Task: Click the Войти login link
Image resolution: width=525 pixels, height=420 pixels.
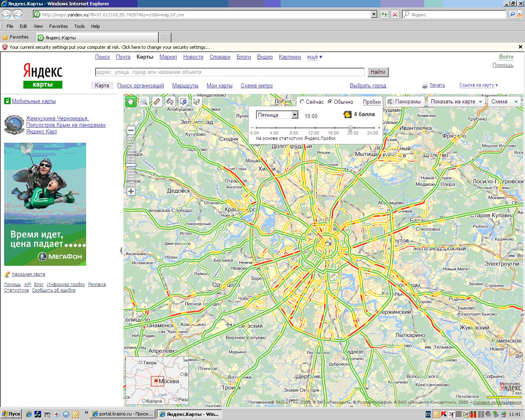Action: point(506,57)
